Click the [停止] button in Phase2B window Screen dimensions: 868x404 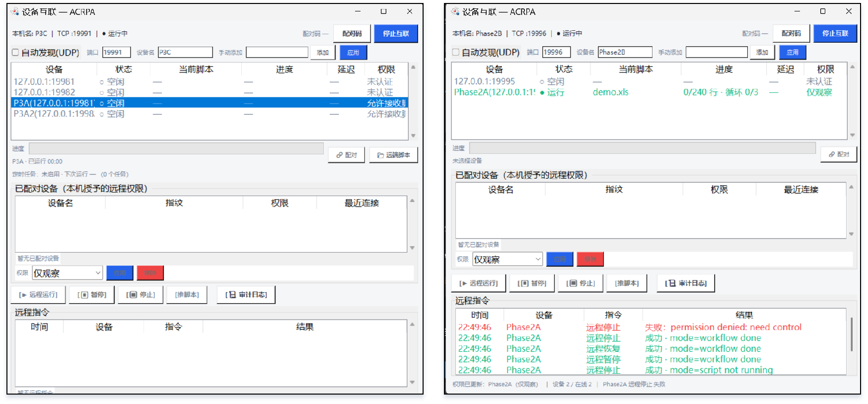[580, 283]
